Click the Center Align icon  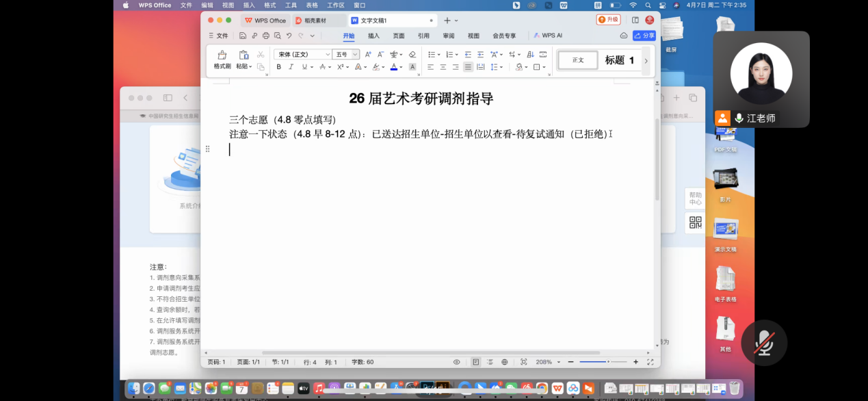point(443,67)
